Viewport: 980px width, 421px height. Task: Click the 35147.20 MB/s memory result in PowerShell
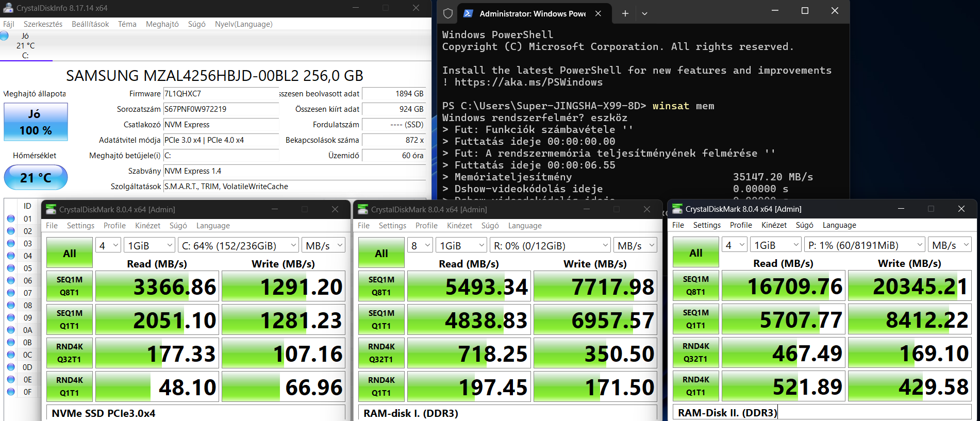[773, 177]
